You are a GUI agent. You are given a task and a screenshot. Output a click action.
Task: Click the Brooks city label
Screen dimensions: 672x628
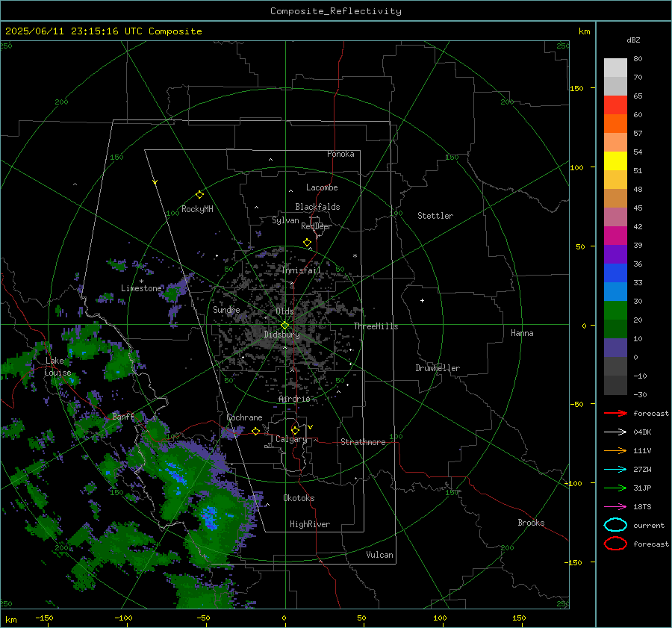tap(531, 523)
